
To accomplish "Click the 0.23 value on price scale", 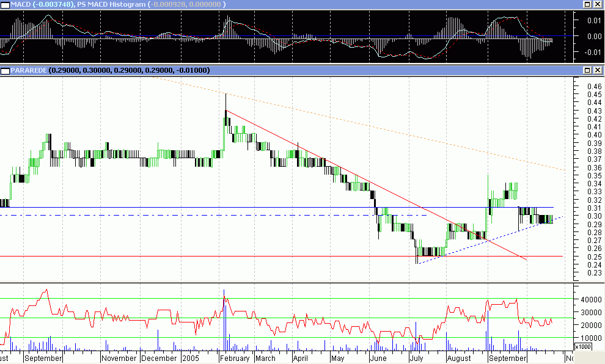I will (594, 272).
